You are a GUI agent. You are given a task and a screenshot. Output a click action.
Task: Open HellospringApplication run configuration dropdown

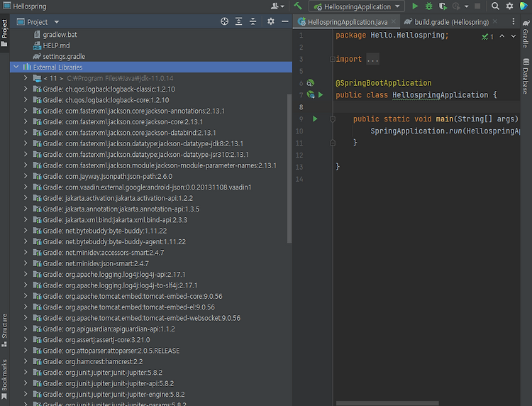pos(357,6)
